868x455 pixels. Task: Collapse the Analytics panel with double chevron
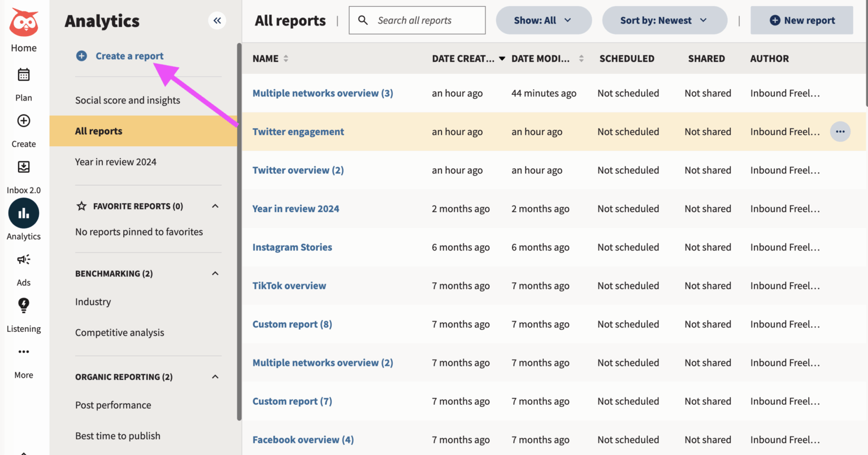217,21
